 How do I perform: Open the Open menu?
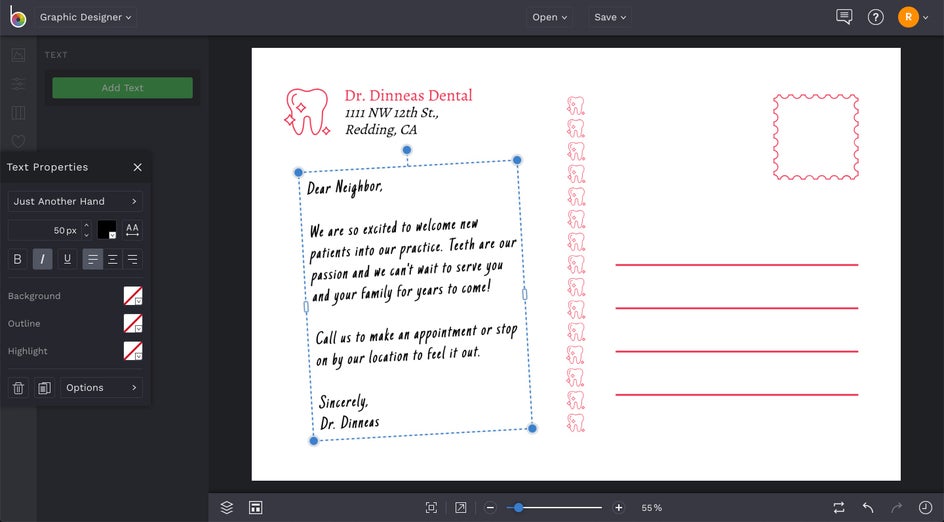[x=550, y=17]
